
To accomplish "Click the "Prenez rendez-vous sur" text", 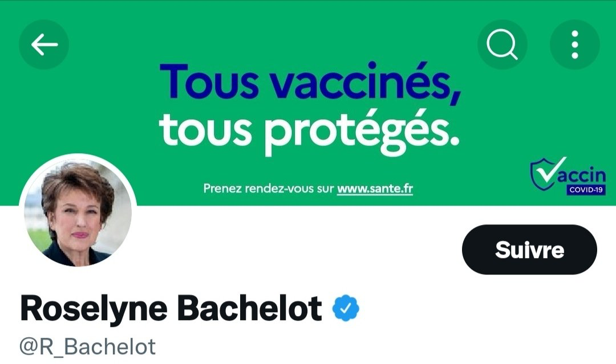I will [268, 188].
